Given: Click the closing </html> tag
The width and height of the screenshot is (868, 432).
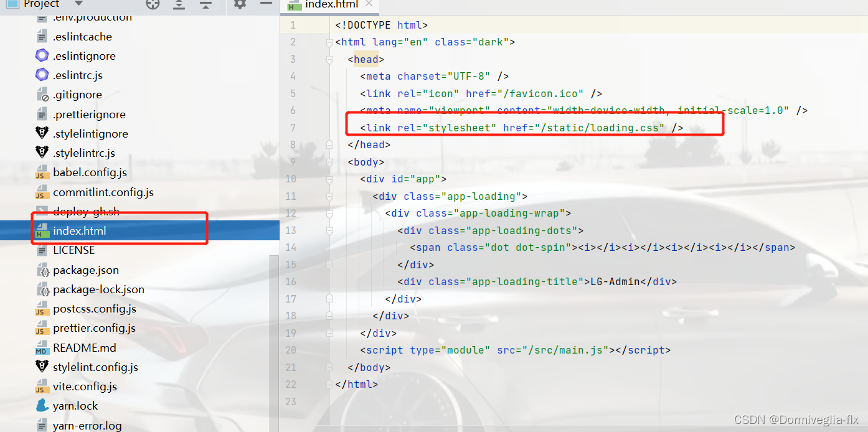Looking at the screenshot, I should pyautogui.click(x=357, y=384).
